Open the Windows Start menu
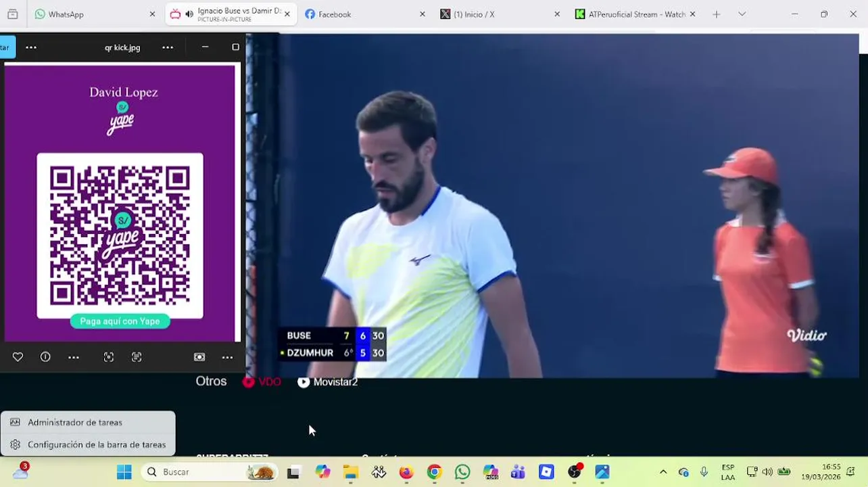Image resolution: width=868 pixels, height=487 pixels. tap(124, 472)
